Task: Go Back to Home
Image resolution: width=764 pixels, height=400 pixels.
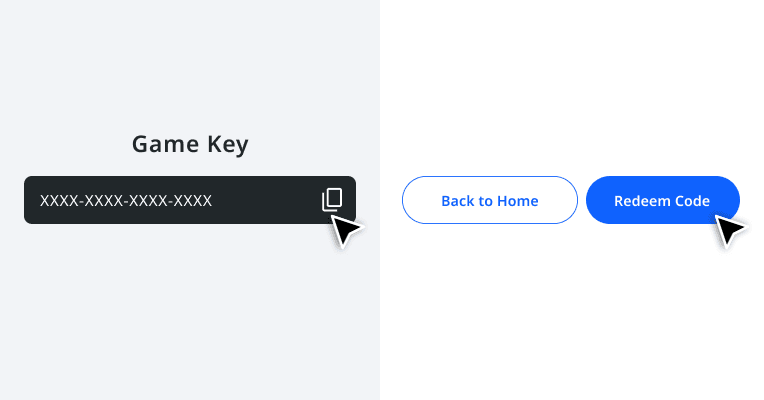Action: (490, 200)
